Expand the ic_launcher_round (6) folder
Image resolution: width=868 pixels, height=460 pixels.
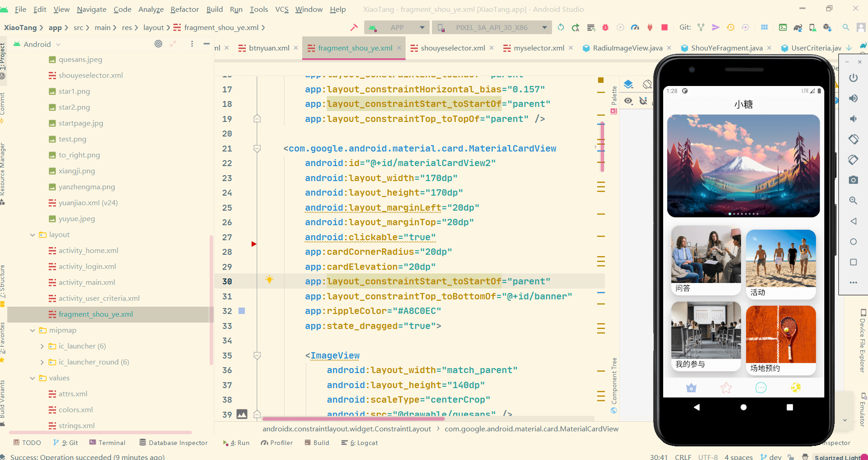click(x=42, y=362)
